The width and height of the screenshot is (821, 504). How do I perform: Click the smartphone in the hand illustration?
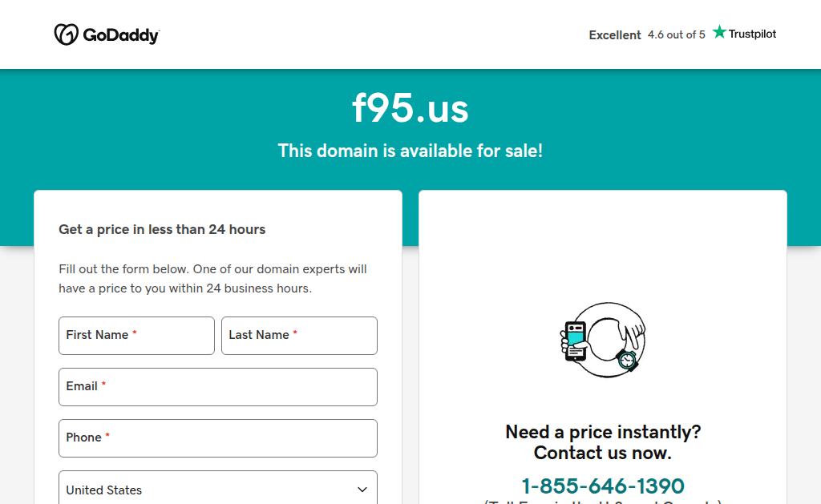coord(575,340)
